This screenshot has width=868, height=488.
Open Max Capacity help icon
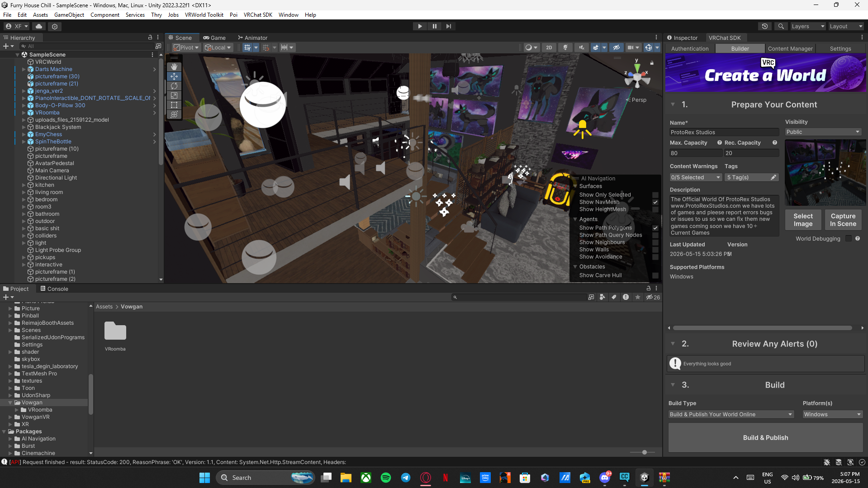tap(719, 143)
